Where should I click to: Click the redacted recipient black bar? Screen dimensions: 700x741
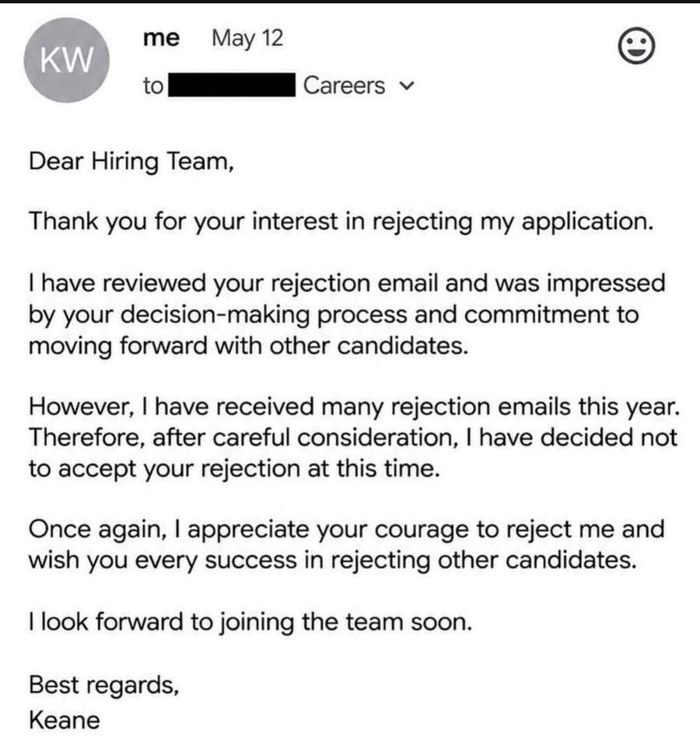pos(232,85)
